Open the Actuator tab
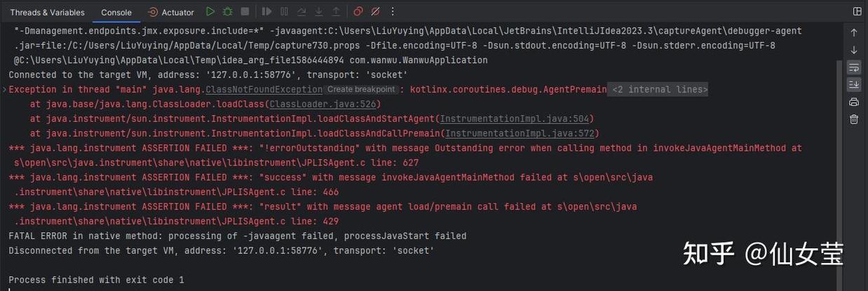The image size is (868, 291). [x=172, y=13]
